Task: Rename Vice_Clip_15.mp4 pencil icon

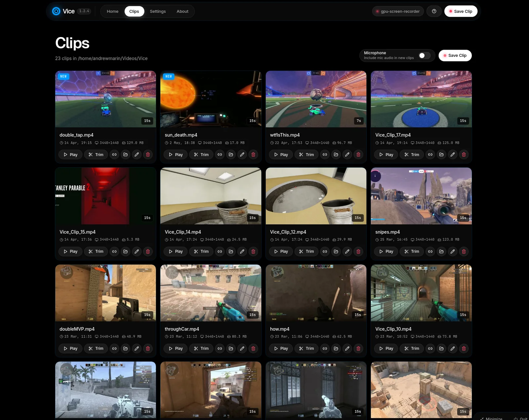Action: click(137, 251)
